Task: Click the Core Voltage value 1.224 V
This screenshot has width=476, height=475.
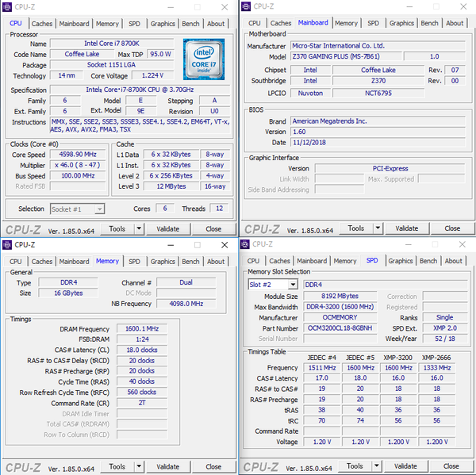Action: pos(152,75)
